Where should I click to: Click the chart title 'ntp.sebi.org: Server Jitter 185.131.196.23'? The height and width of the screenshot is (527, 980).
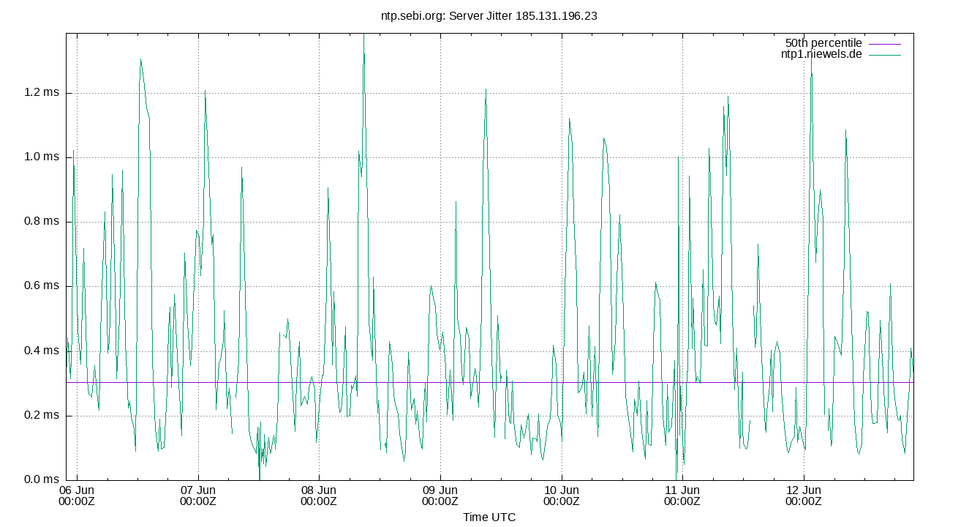489,16
